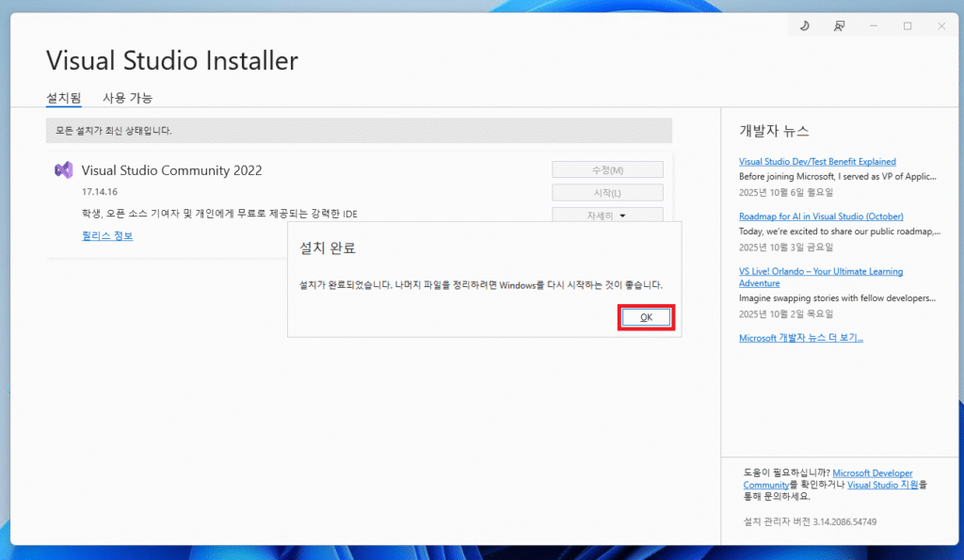Click the send feedback icon in title bar

pos(839,26)
